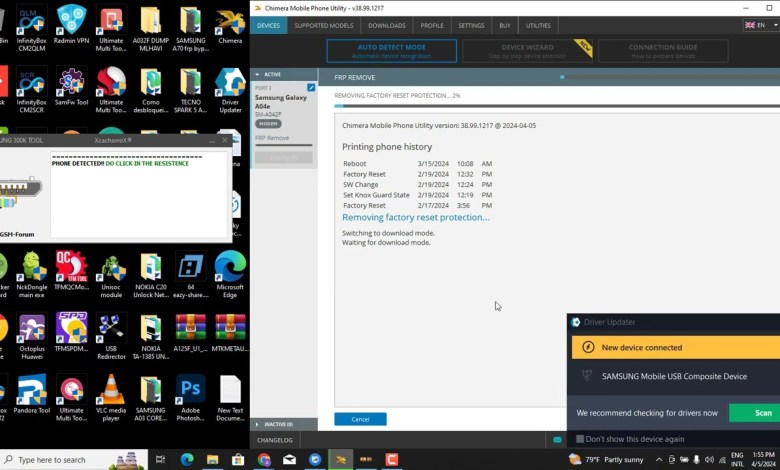Open Chrome from the taskbar
Image resolution: width=780 pixels, height=470 pixels.
point(264,460)
